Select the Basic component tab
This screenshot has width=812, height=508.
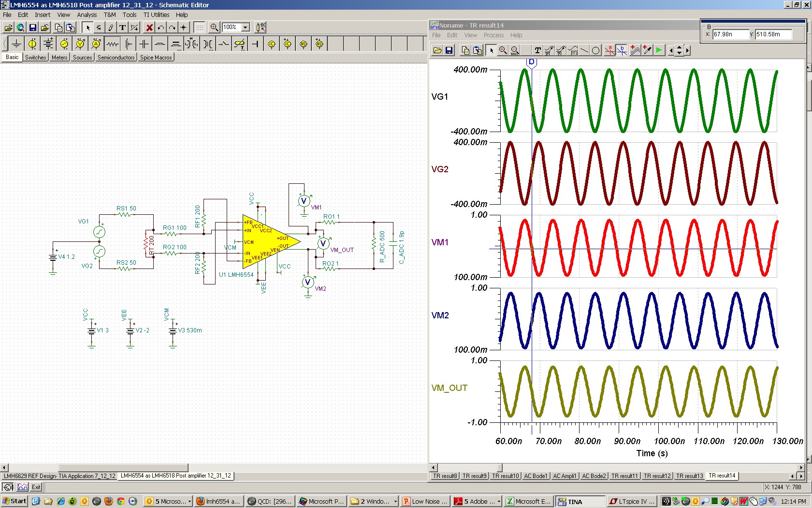click(12, 57)
